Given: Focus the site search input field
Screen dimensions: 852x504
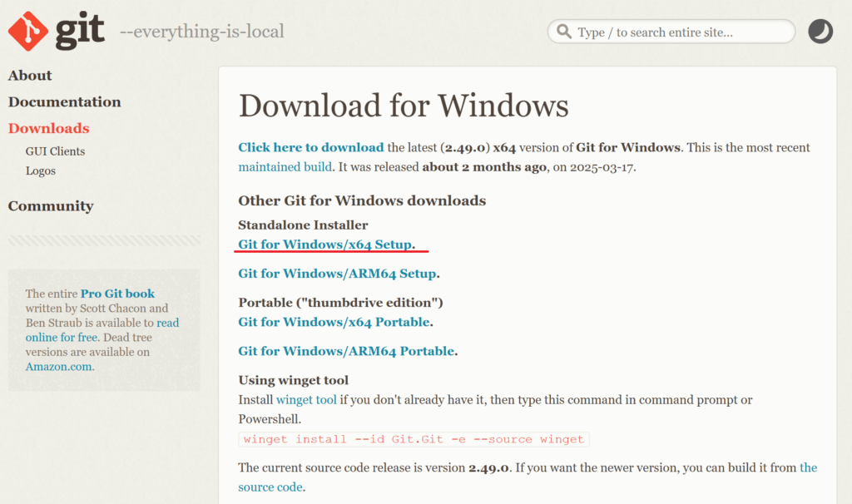Looking at the screenshot, I should pos(671,32).
